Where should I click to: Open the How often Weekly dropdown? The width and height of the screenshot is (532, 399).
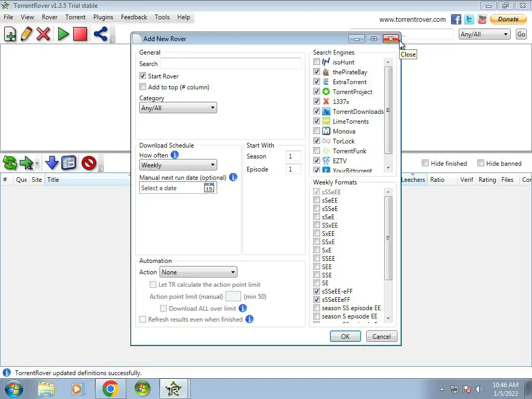178,165
